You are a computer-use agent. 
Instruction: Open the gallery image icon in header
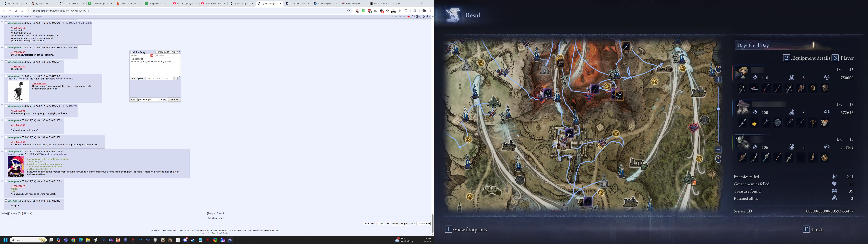click(x=417, y=16)
